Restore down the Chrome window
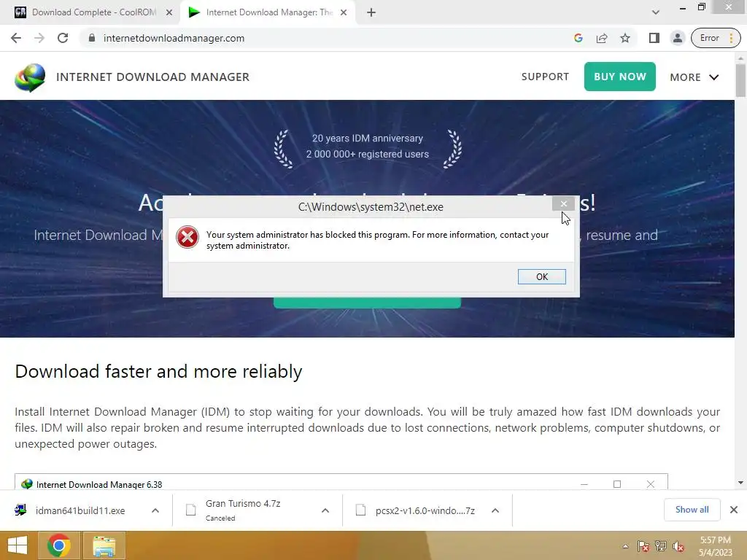Viewport: 747px width, 560px height. (701, 7)
